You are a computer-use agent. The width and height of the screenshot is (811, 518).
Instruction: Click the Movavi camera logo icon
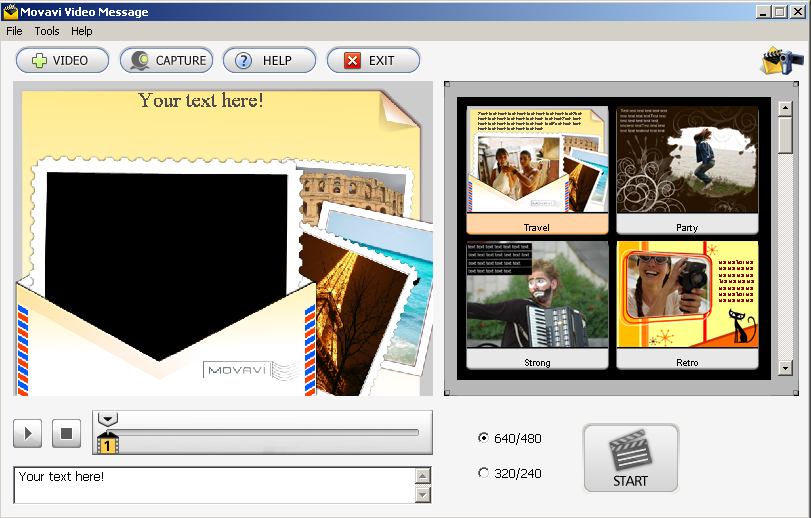(782, 60)
